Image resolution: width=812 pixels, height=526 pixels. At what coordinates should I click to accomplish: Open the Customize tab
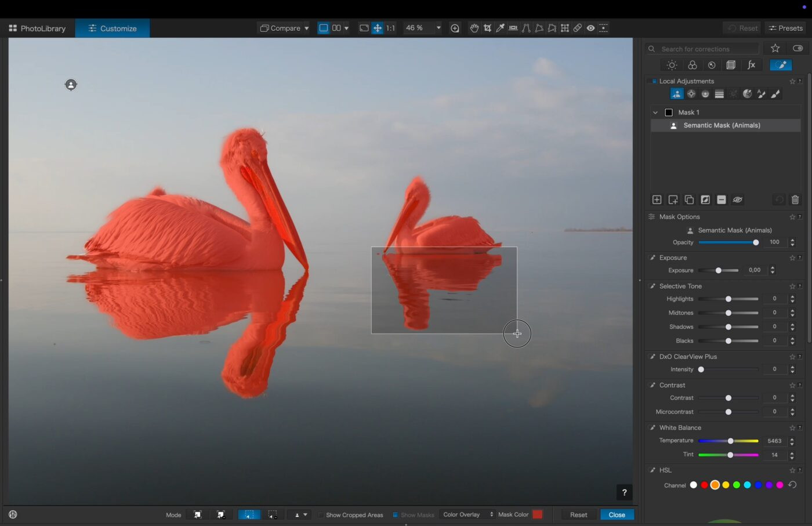click(113, 28)
